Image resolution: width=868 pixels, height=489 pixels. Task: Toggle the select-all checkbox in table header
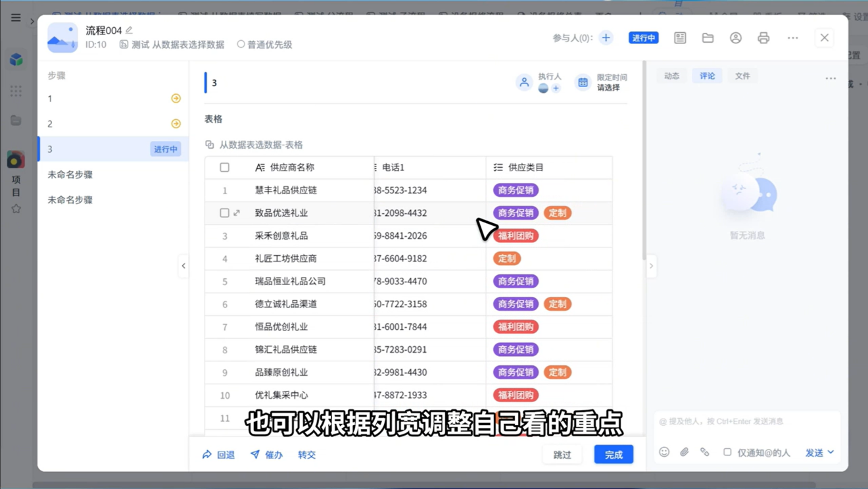224,168
